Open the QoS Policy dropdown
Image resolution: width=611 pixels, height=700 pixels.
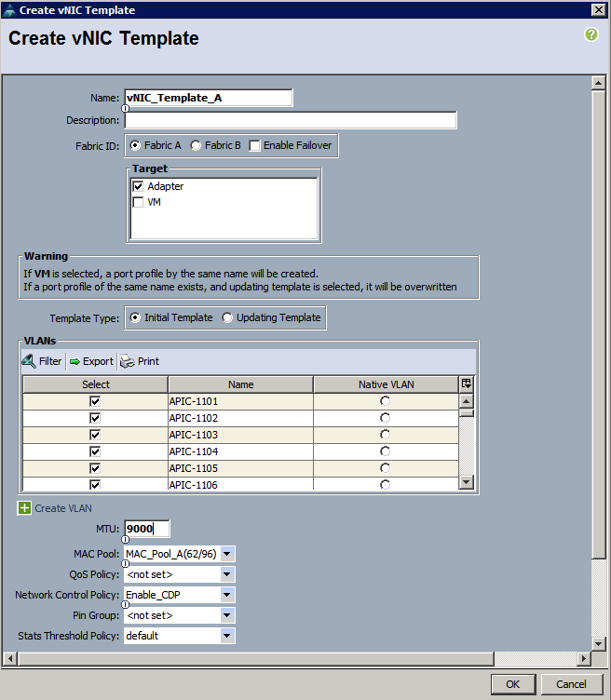coord(227,574)
